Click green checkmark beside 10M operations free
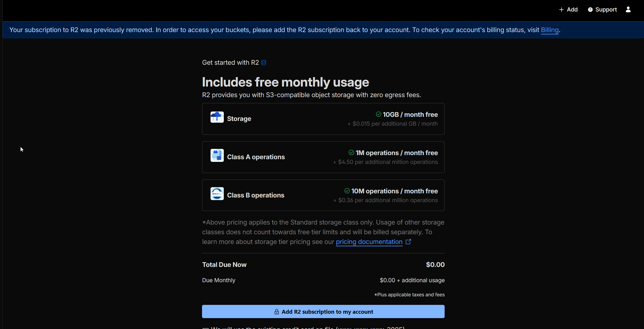 coord(347,191)
